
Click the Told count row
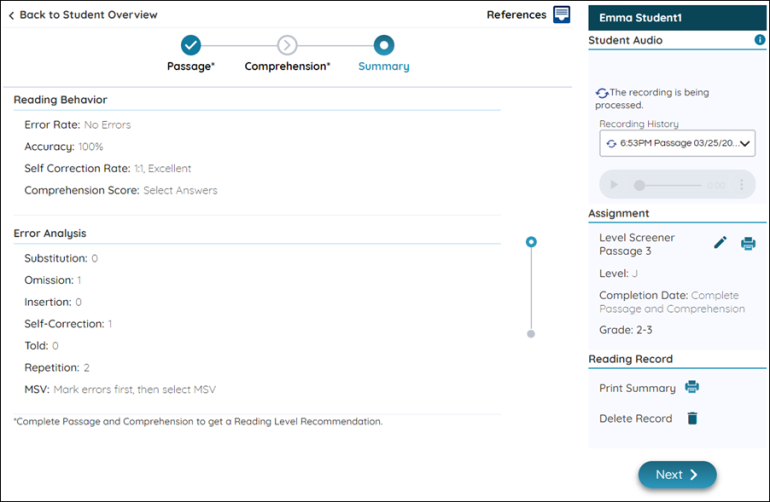point(41,346)
